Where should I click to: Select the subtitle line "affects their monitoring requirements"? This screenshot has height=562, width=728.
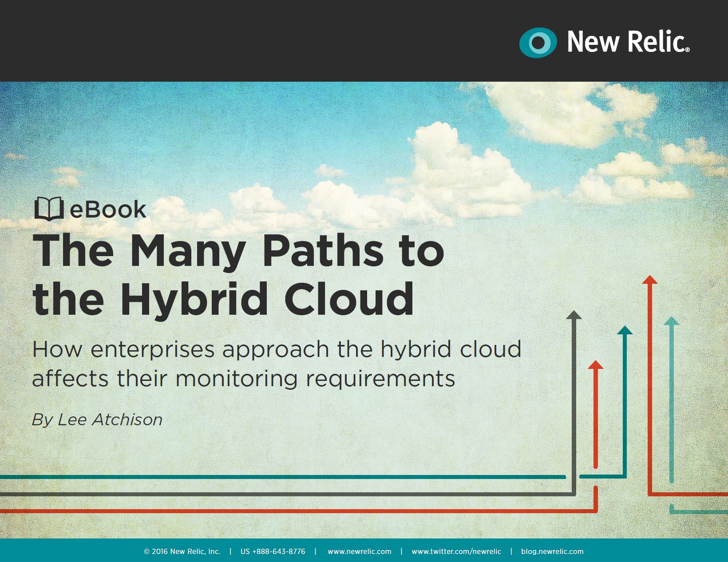click(x=244, y=379)
